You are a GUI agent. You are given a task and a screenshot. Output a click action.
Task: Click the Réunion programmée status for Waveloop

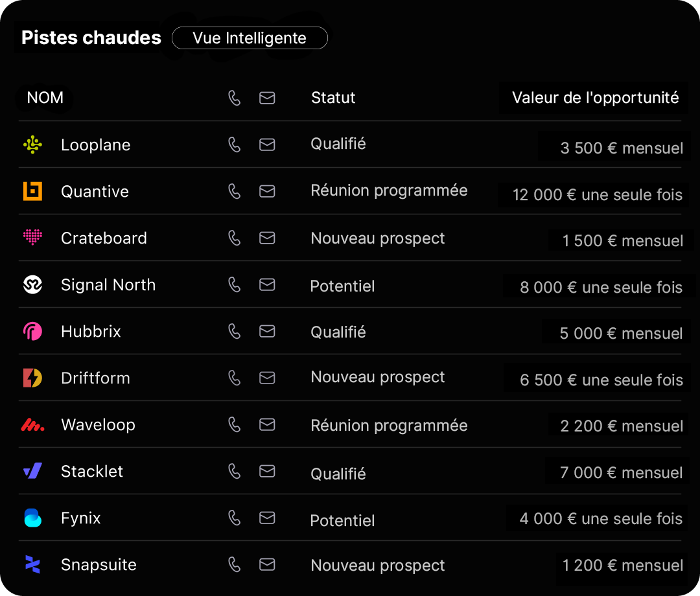[x=389, y=426]
